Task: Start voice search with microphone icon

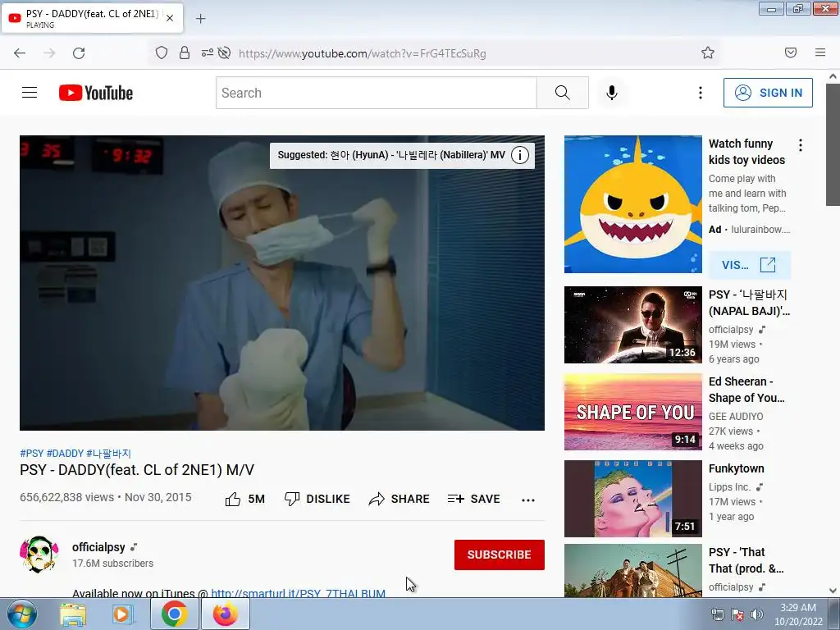Action: click(611, 93)
